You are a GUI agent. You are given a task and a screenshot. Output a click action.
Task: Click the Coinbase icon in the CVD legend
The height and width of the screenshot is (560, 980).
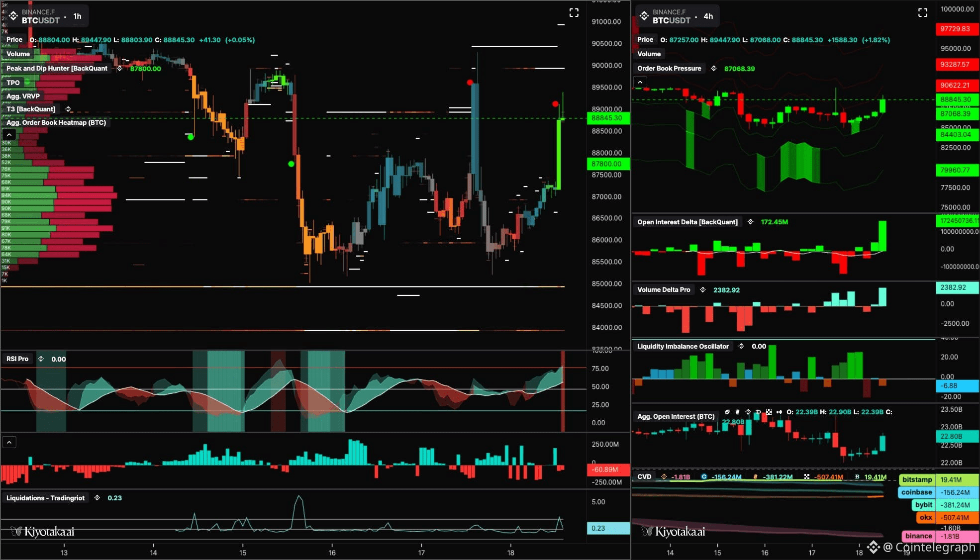pos(704,477)
